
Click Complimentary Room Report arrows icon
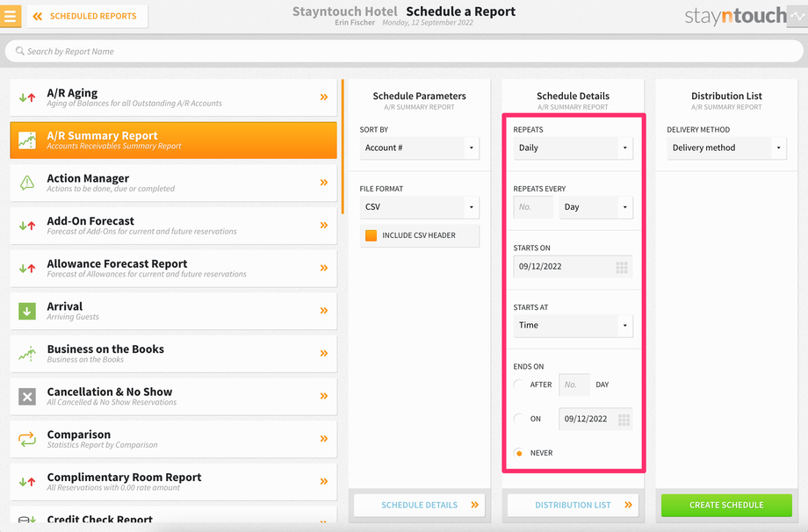[27, 482]
